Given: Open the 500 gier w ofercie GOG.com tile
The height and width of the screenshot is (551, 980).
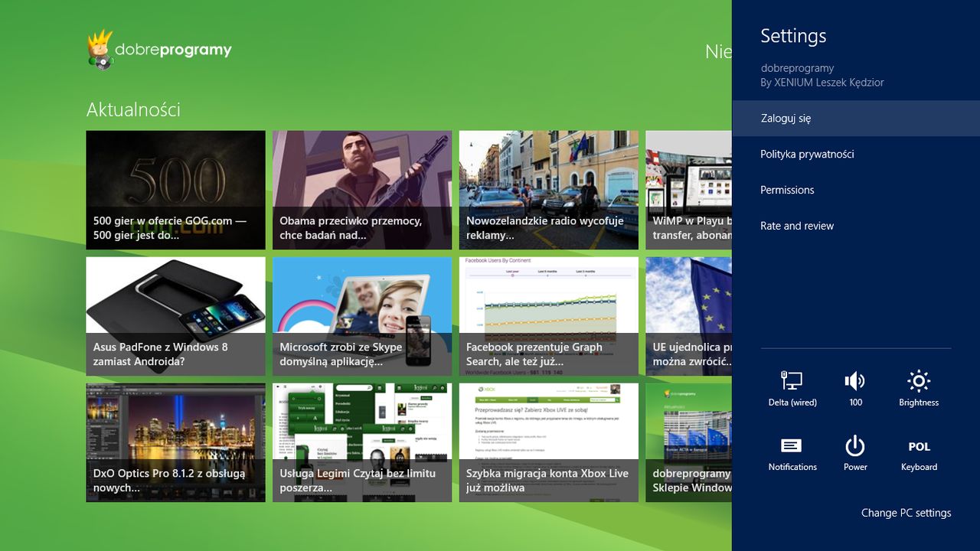Looking at the screenshot, I should (x=175, y=190).
